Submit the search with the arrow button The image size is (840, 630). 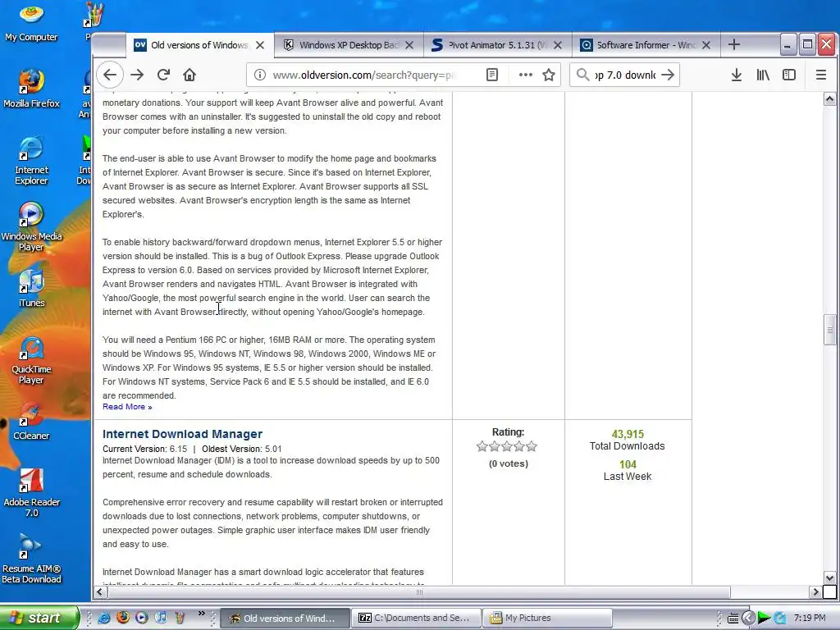pyautogui.click(x=668, y=75)
